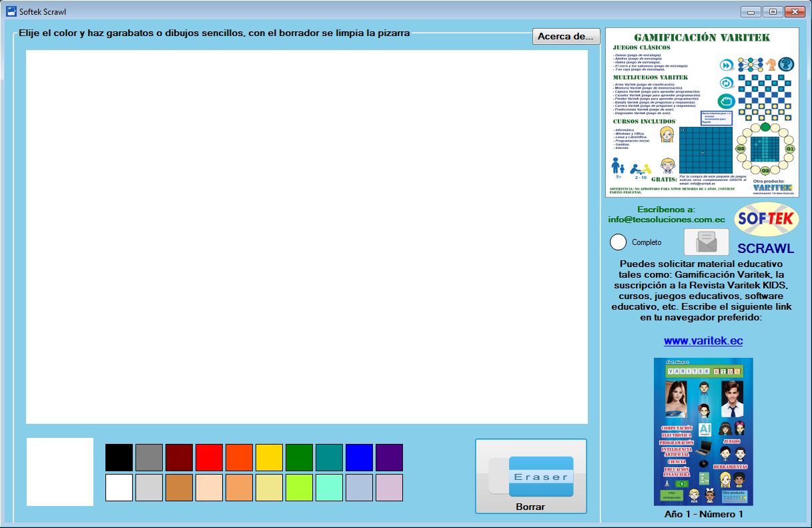Screen dimensions: 812x528
Task: Pick the red color swatch
Action: point(209,457)
